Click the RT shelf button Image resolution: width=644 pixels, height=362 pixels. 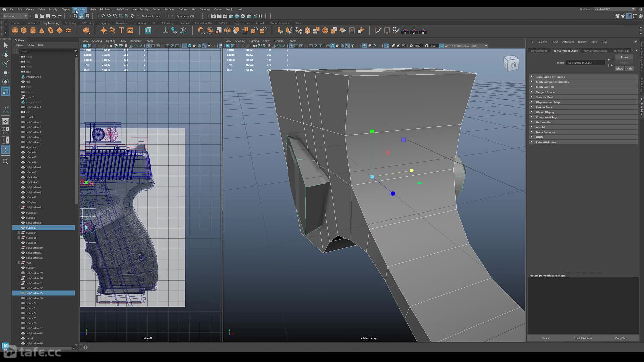point(423,31)
